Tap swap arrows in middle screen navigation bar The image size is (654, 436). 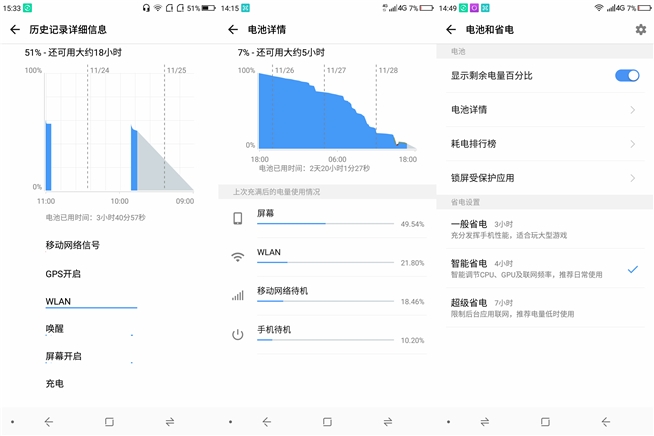click(x=388, y=422)
